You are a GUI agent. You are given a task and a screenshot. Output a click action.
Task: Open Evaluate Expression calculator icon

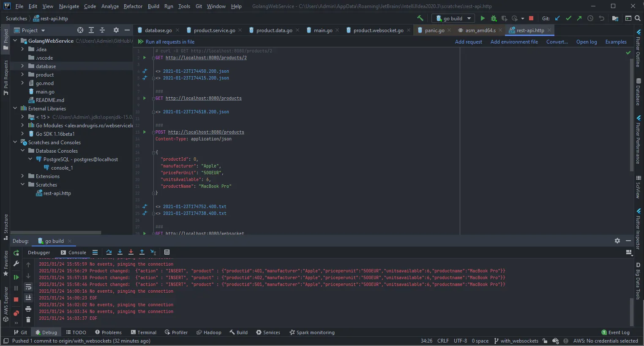pyautogui.click(x=167, y=252)
